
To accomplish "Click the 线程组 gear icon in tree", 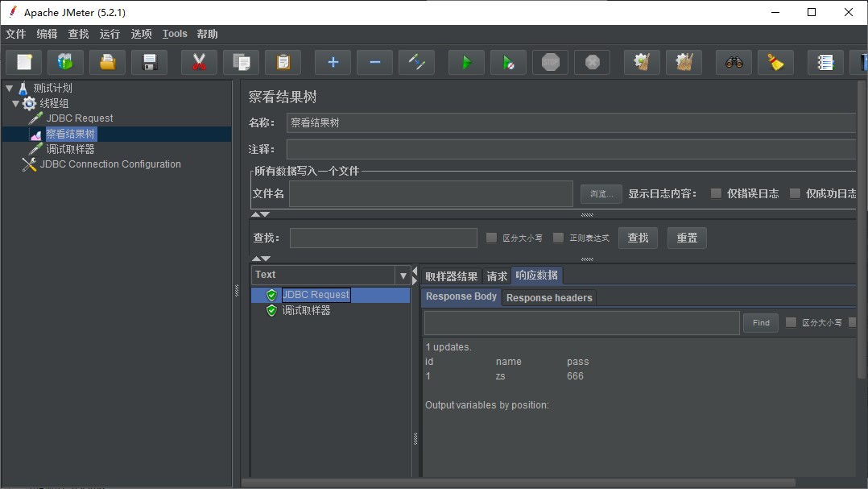I will point(29,104).
